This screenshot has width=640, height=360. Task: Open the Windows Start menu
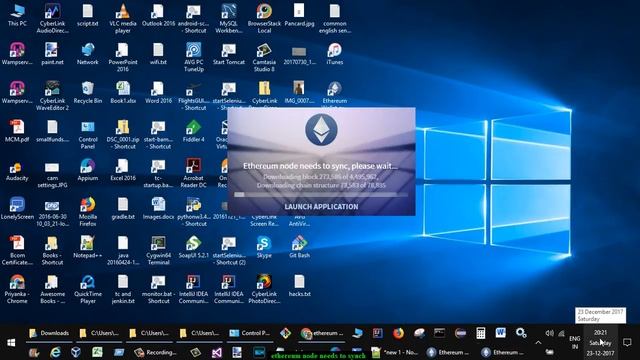point(11,342)
